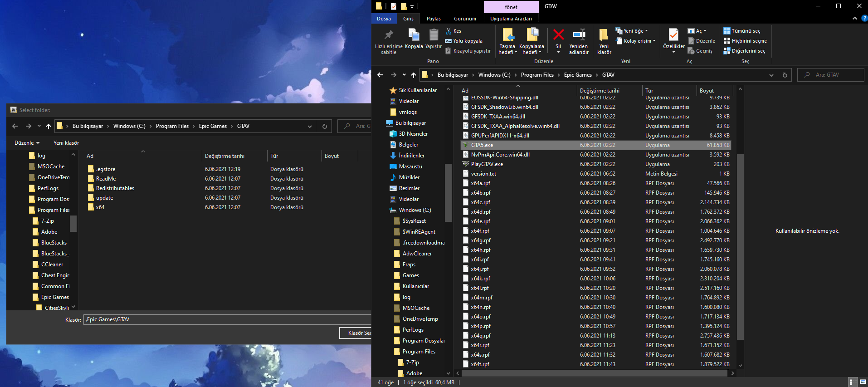
Task: Delete selected file using Sil
Action: point(558,41)
